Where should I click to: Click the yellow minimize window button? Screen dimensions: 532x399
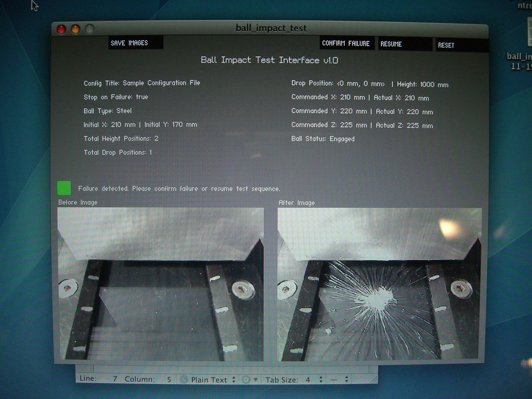pos(76,29)
